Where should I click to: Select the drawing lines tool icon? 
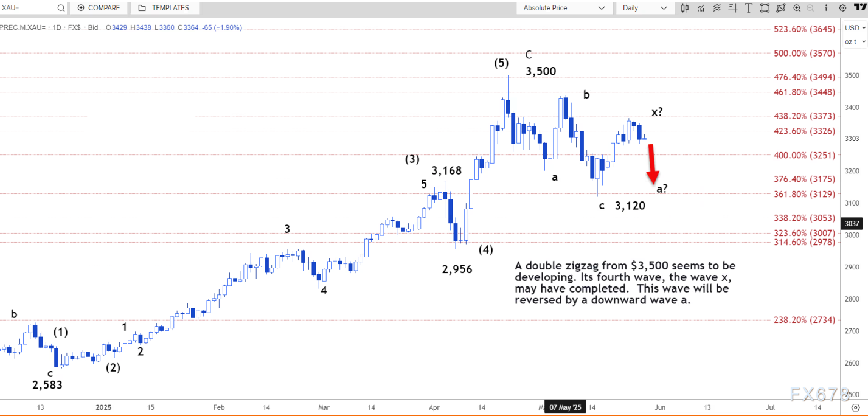pyautogui.click(x=732, y=8)
